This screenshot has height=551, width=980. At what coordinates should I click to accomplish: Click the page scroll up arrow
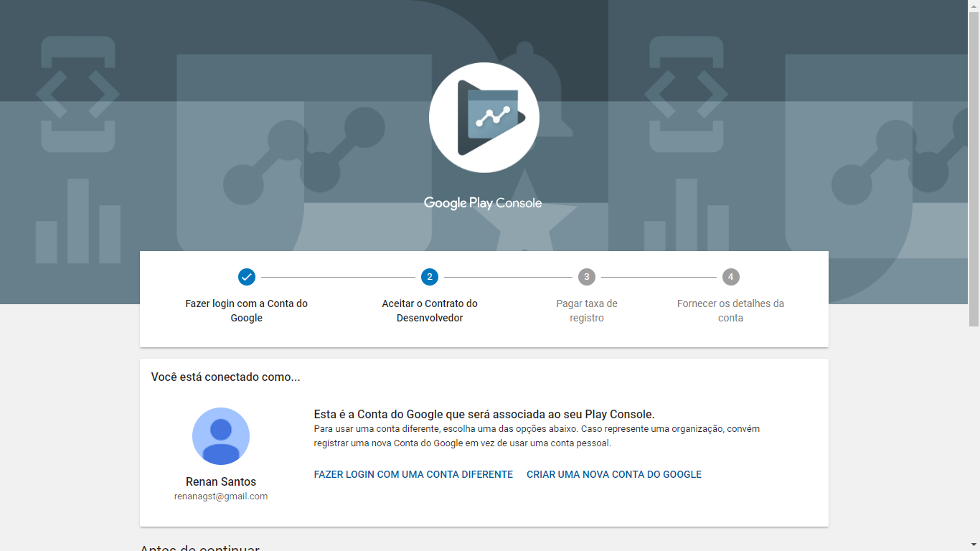(x=974, y=6)
